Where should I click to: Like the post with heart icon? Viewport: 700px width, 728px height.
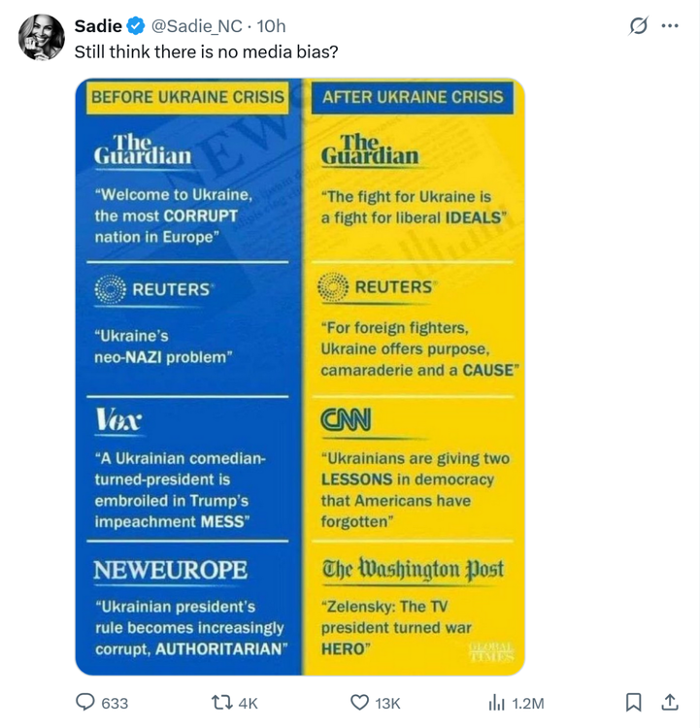[359, 702]
